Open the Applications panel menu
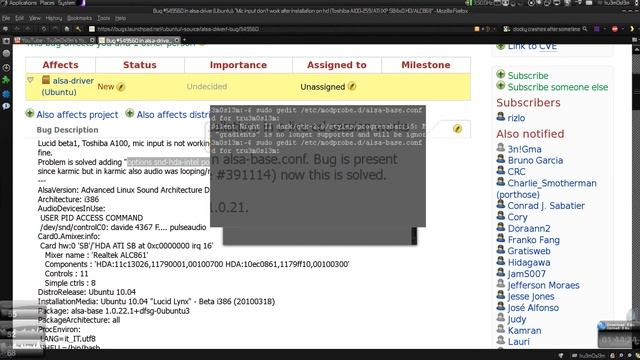Image resolution: width=640 pixels, height=360 pixels. [x=22, y=3]
